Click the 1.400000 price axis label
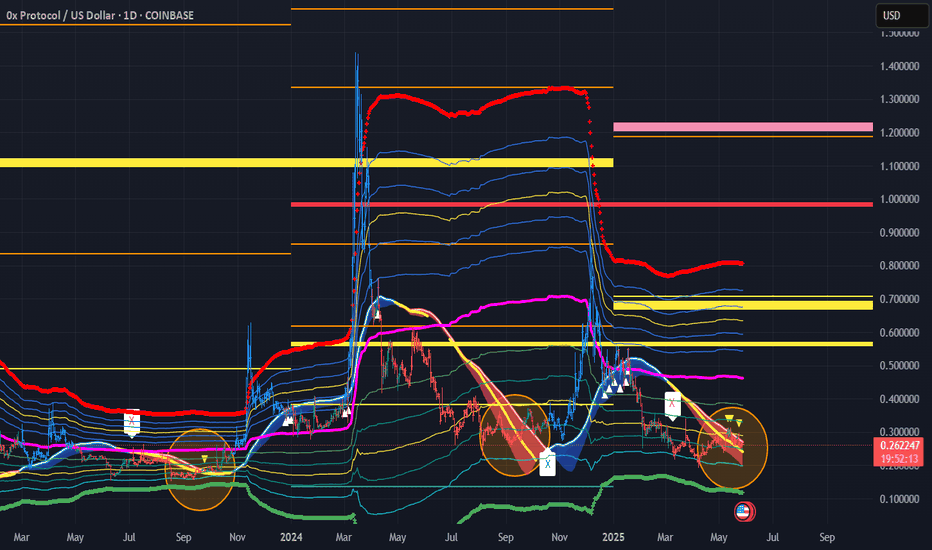932x550 pixels. click(x=900, y=66)
